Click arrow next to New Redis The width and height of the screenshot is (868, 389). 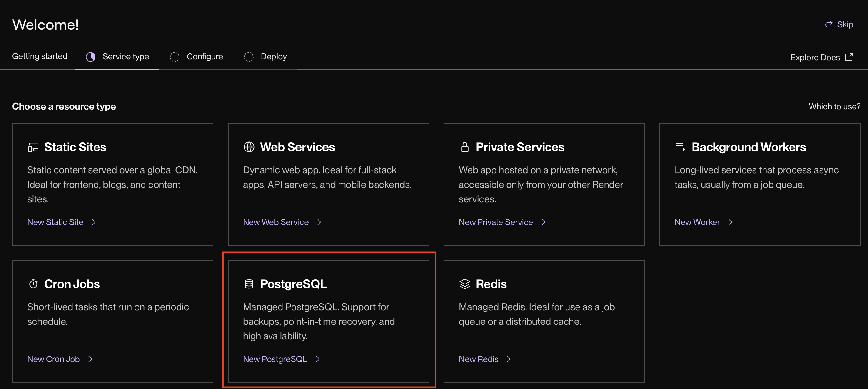(507, 359)
